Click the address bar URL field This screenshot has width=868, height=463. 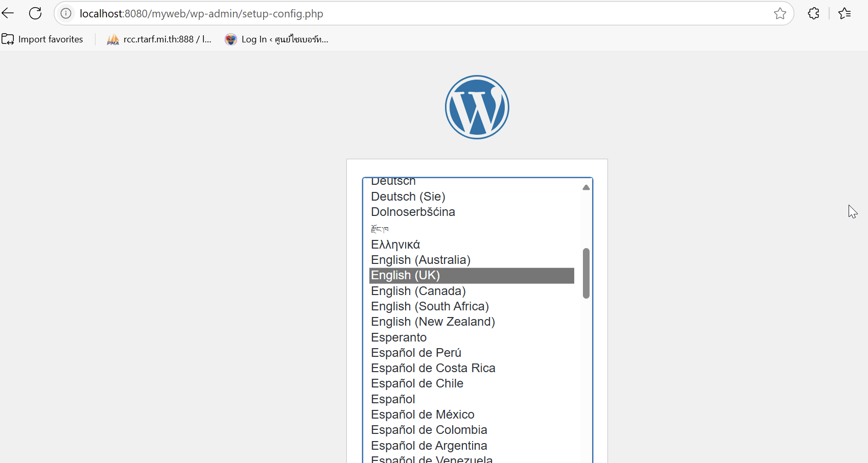coord(409,14)
